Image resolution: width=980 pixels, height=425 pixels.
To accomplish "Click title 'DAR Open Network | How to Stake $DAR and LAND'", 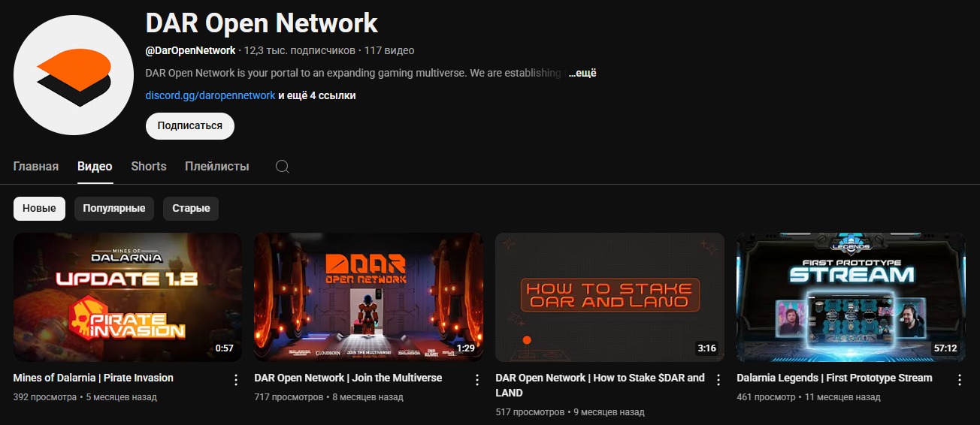I will tap(600, 385).
